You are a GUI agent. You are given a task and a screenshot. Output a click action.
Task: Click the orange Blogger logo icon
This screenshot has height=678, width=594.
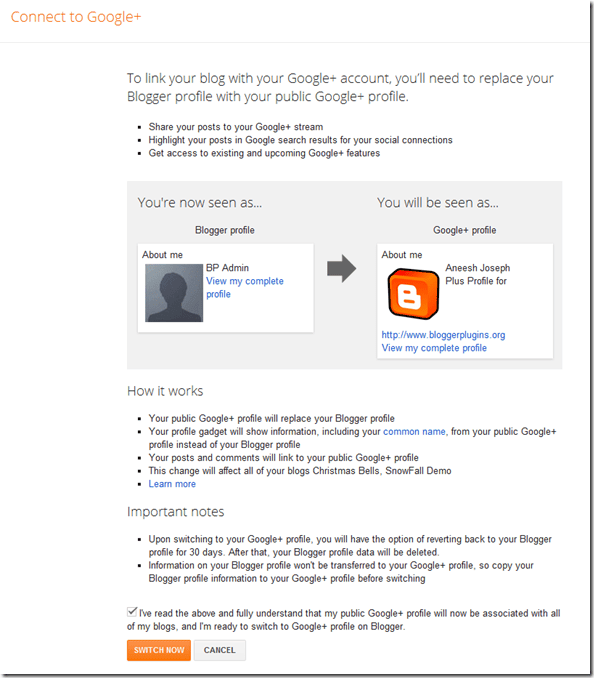tap(413, 294)
